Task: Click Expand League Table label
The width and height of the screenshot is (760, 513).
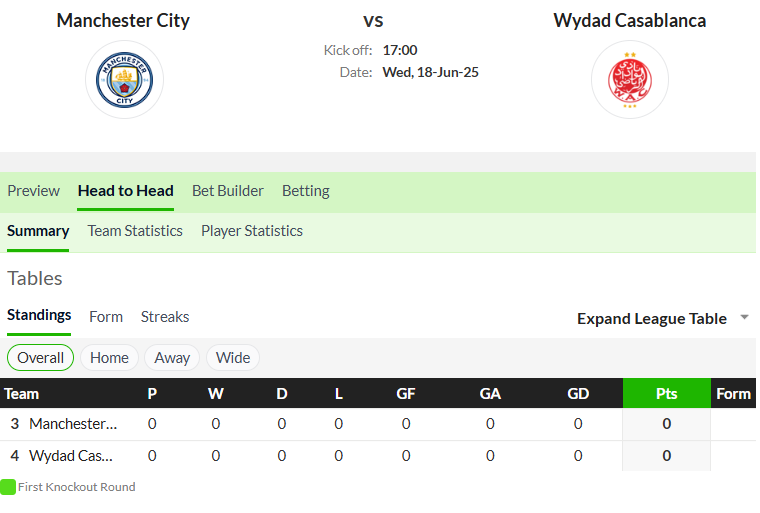Action: (652, 319)
